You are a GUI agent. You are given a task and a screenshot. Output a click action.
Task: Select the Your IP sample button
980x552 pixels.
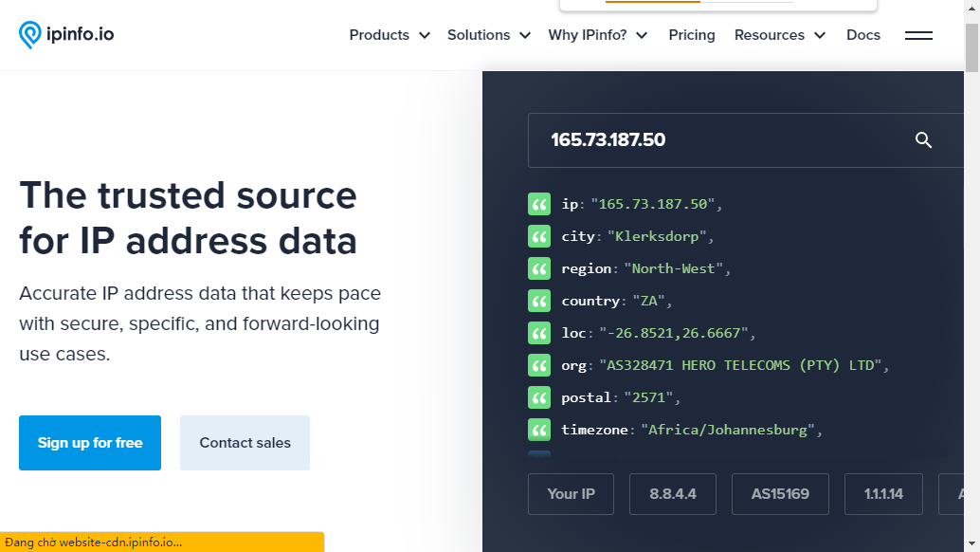(571, 494)
